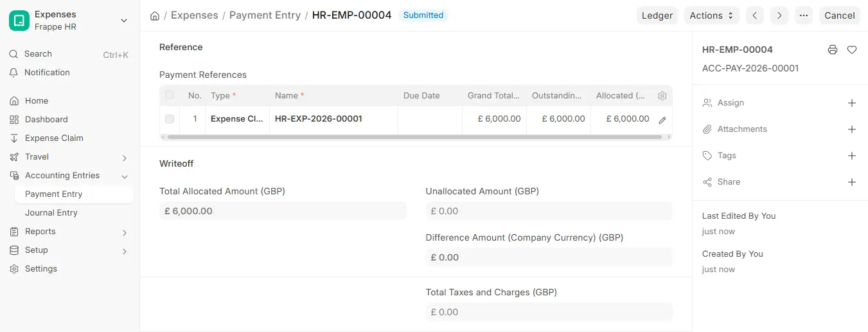
Task: Go to next document arrow
Action: point(779,15)
